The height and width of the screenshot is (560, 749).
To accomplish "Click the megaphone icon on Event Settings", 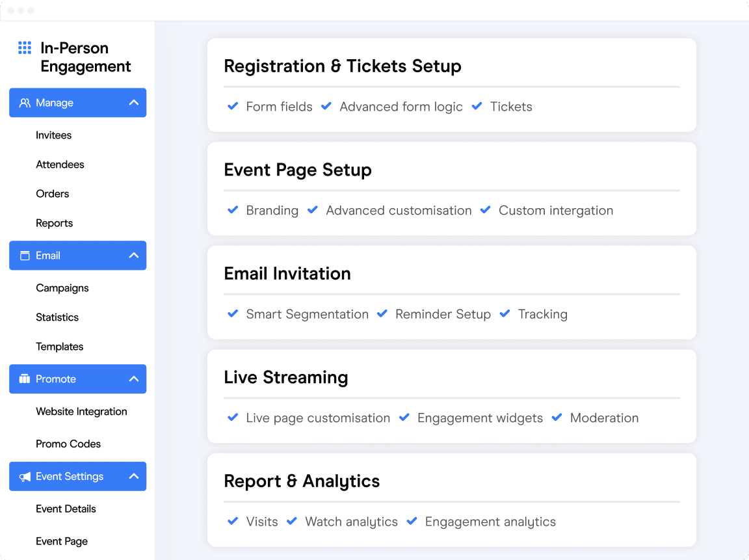I will (x=25, y=476).
